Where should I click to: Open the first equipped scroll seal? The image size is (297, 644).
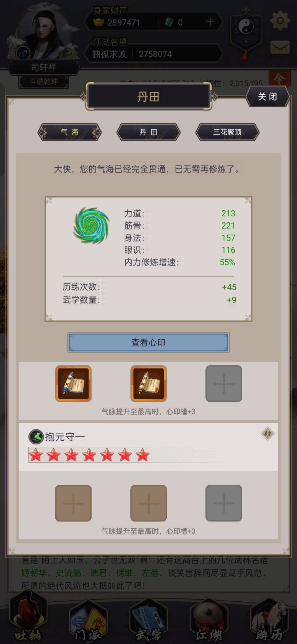pyautogui.click(x=73, y=383)
